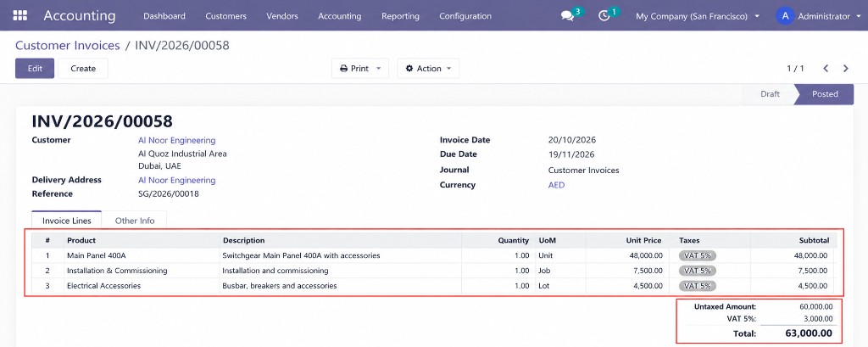
Task: Open the Configuration menu
Action: click(x=465, y=16)
